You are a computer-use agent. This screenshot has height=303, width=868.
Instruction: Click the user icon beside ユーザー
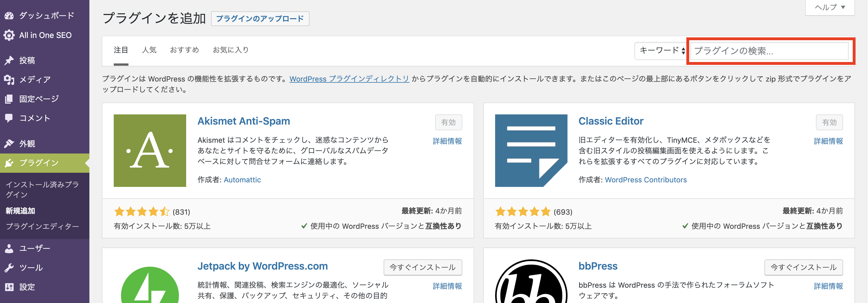(x=9, y=249)
